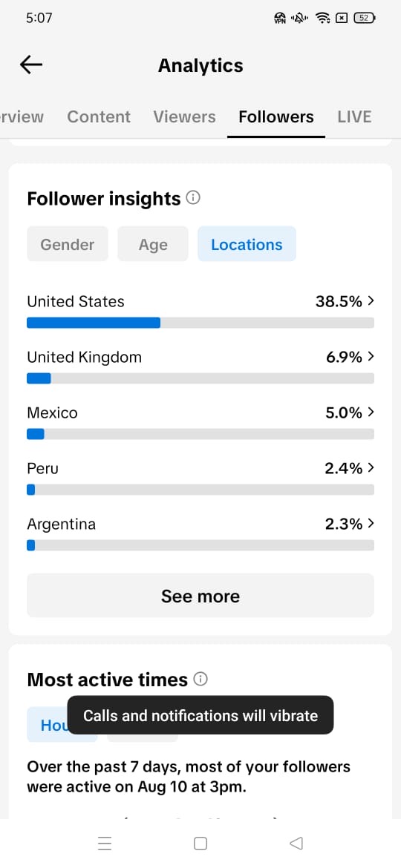401x868 pixels.
Task: Expand Mexico 5.0% chevron
Action: point(371,412)
